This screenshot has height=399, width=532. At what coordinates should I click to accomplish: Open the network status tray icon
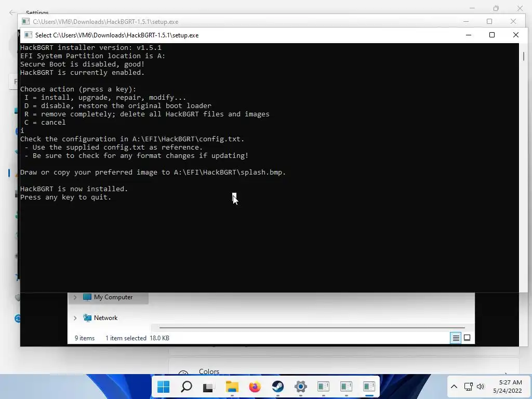(x=468, y=387)
